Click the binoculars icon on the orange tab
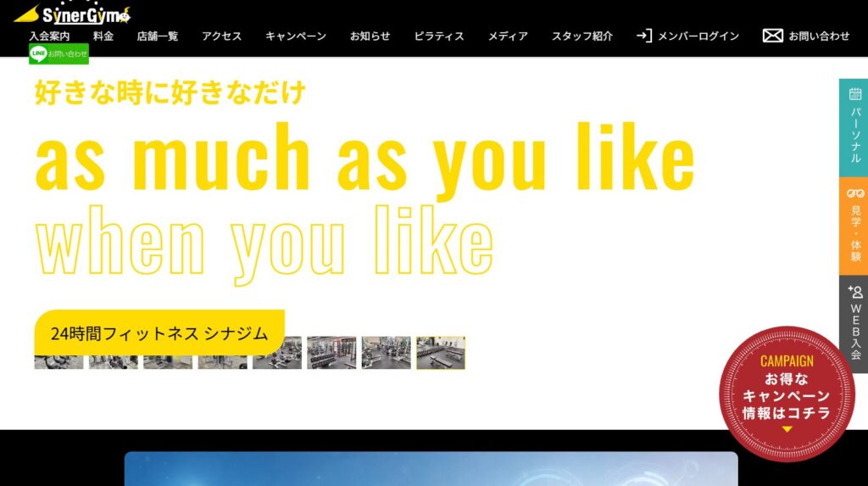 pyautogui.click(x=855, y=193)
